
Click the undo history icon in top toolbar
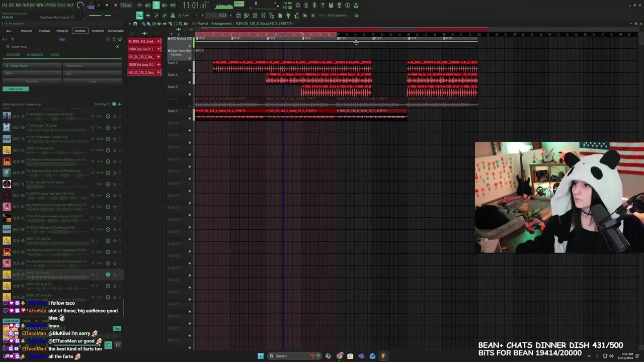pyautogui.click(x=298, y=5)
